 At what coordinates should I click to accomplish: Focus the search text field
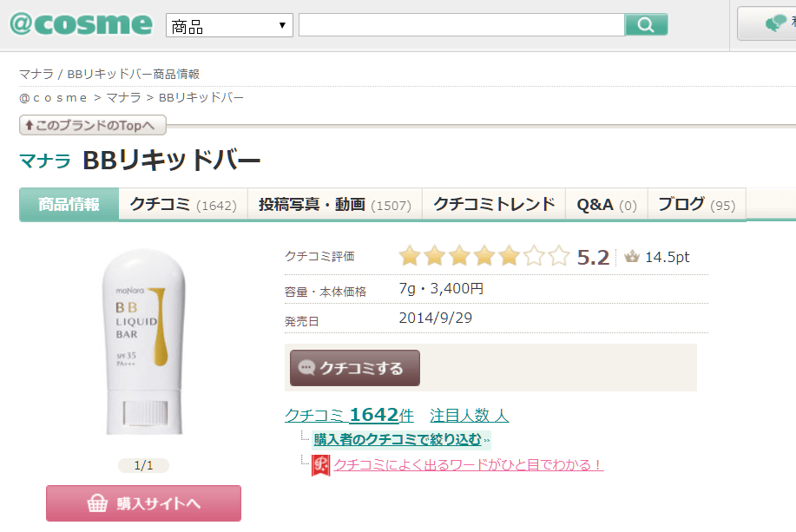point(462,25)
